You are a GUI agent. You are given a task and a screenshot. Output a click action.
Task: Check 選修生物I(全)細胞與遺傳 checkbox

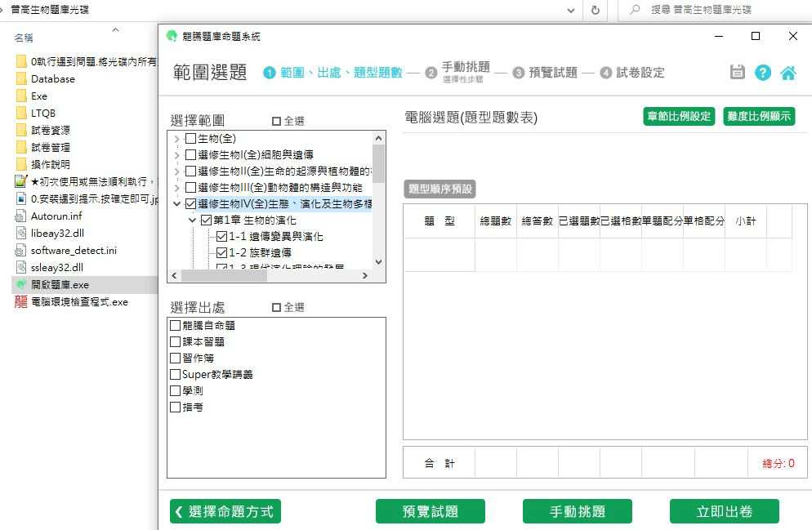190,154
